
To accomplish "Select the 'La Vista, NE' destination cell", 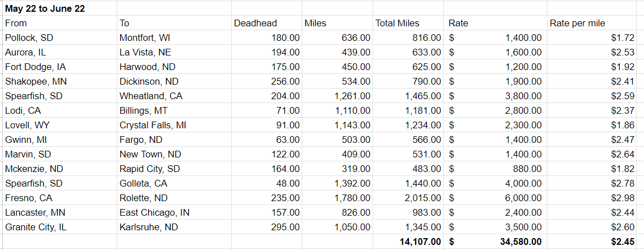I will click(x=145, y=52).
